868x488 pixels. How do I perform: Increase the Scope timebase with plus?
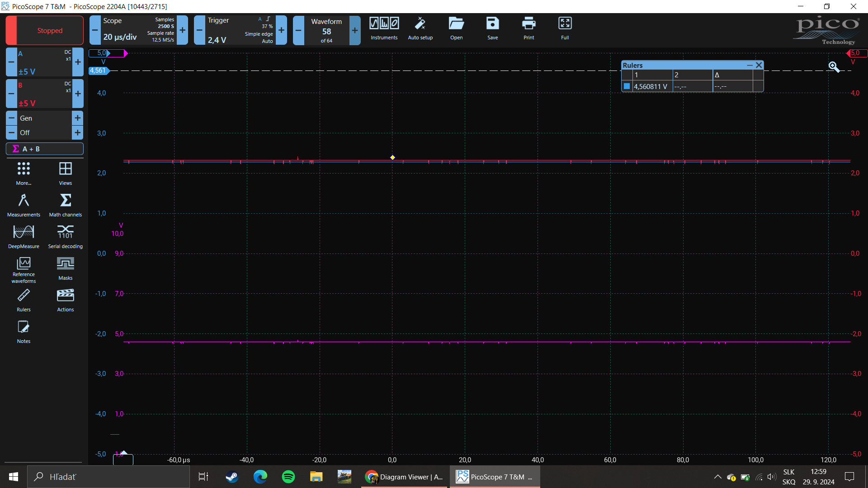pyautogui.click(x=182, y=30)
